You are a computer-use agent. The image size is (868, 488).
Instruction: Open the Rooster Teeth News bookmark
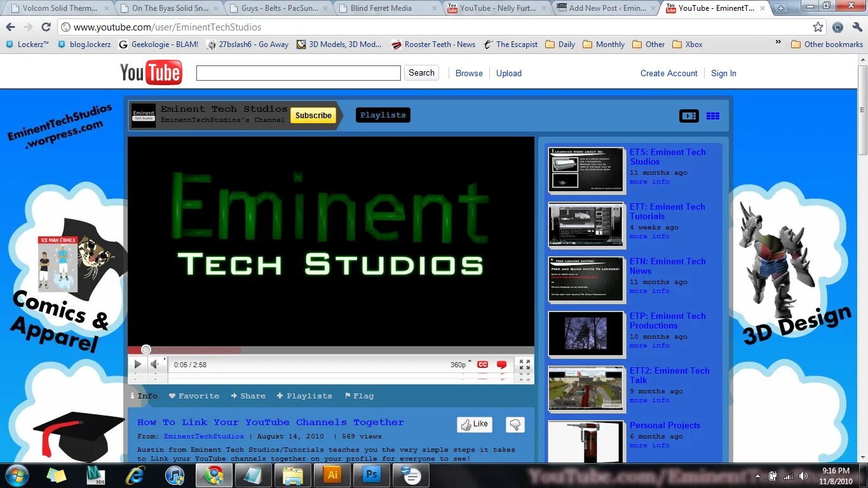433,44
